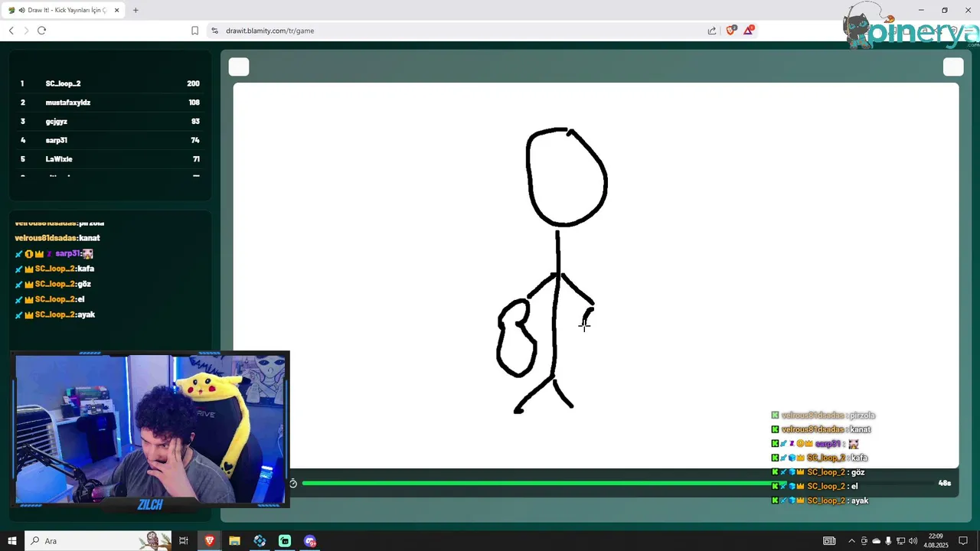980x551 pixels.
Task: Click the 48s countdown text
Action: [x=944, y=483]
